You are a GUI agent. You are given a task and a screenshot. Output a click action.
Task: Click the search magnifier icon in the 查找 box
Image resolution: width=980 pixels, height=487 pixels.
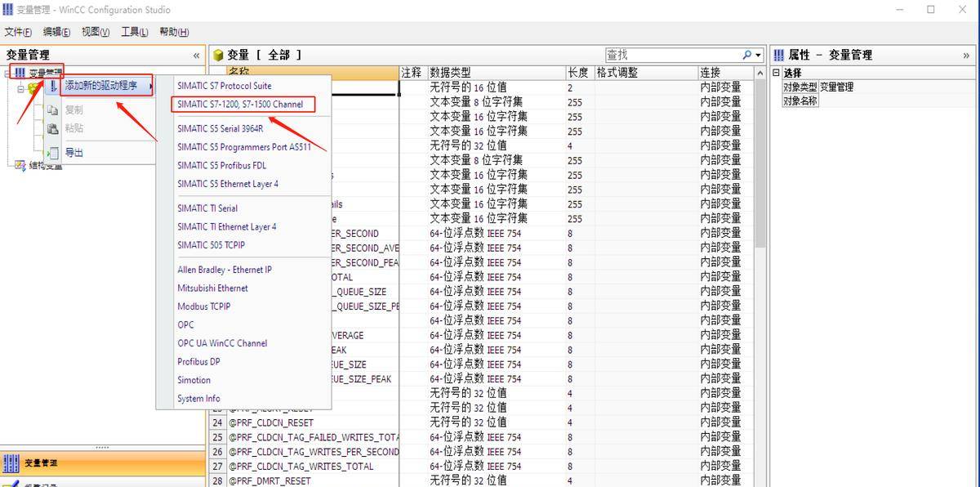coord(746,54)
